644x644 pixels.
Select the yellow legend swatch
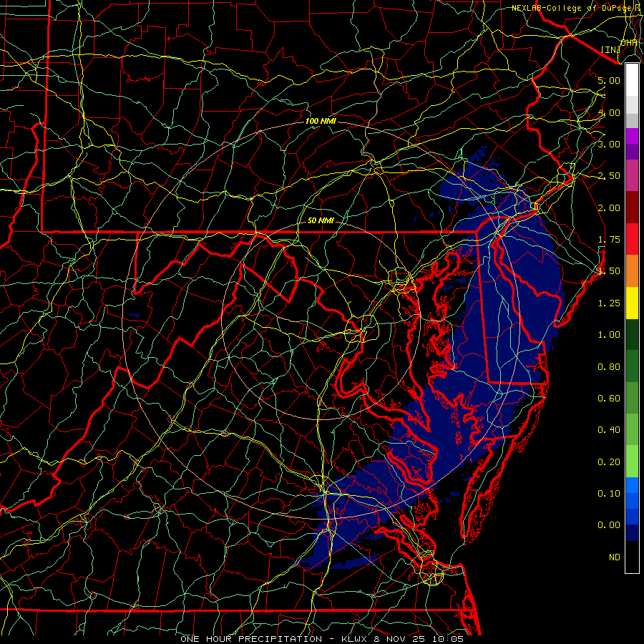point(632,303)
